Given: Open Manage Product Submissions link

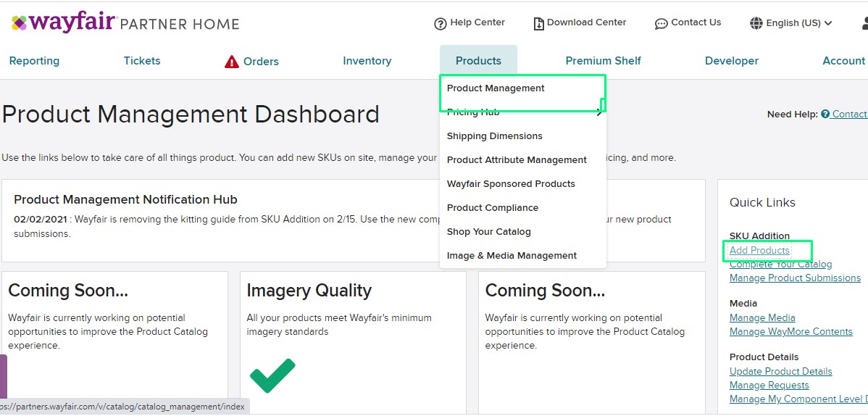Looking at the screenshot, I should [x=795, y=278].
